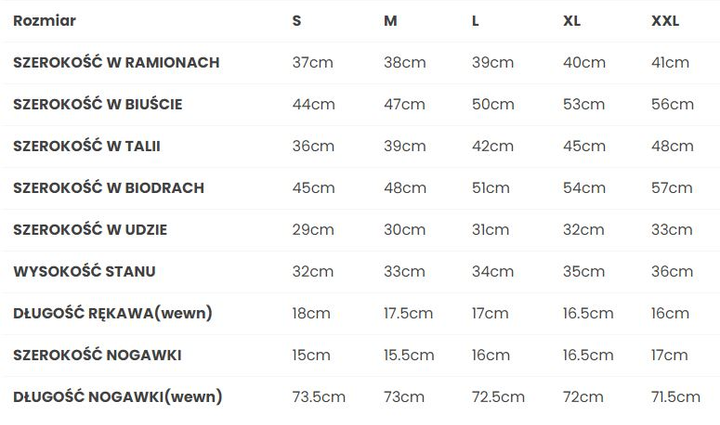
Task: Select the 71.5cm leg length value
Action: tap(675, 397)
